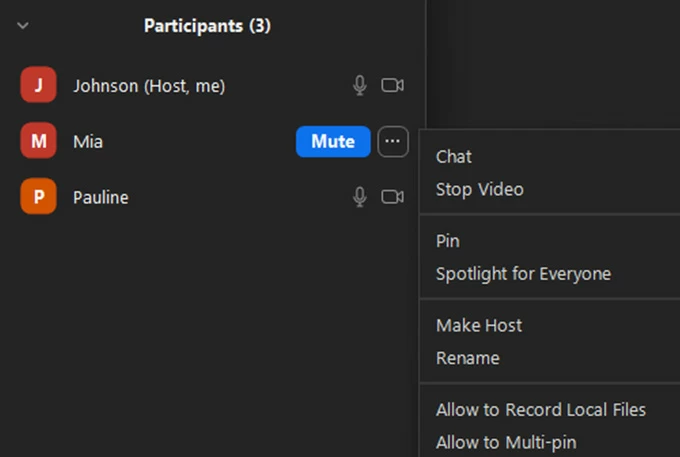Click Make Host in the menu
Screen dimensions: 680x457
(479, 325)
